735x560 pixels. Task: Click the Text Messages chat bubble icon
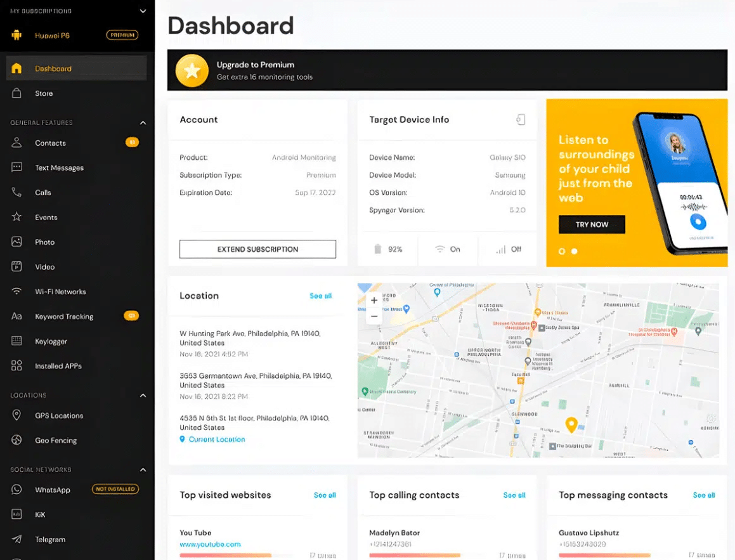click(16, 167)
